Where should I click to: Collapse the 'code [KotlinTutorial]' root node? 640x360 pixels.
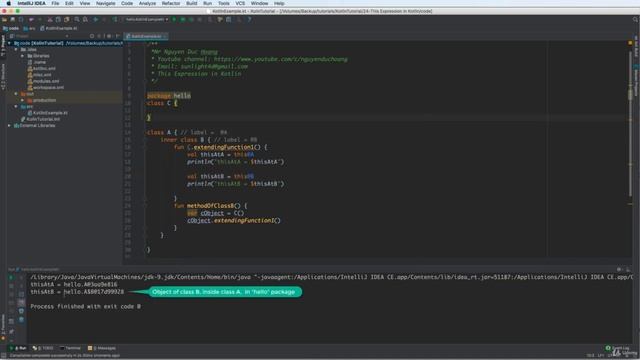[9, 43]
